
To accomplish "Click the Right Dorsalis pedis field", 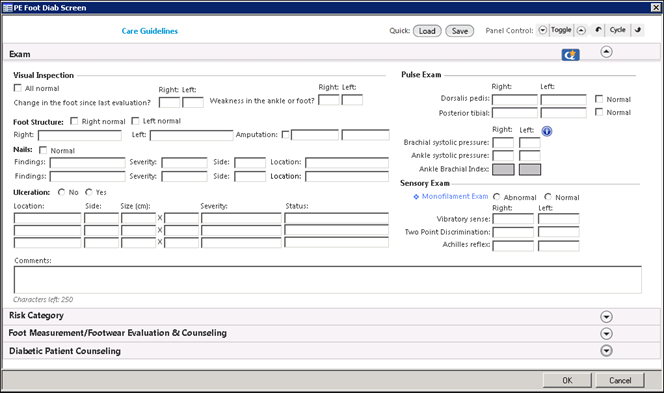I will [515, 100].
